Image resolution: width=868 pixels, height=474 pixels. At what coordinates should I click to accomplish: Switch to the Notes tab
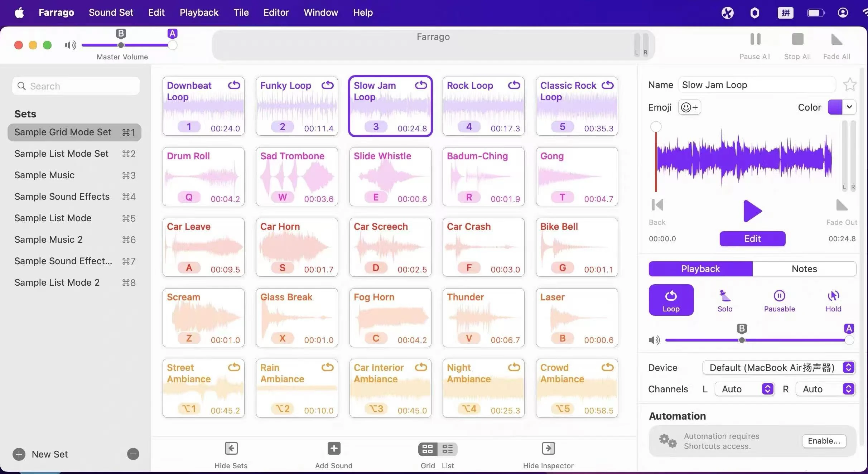coord(804,269)
